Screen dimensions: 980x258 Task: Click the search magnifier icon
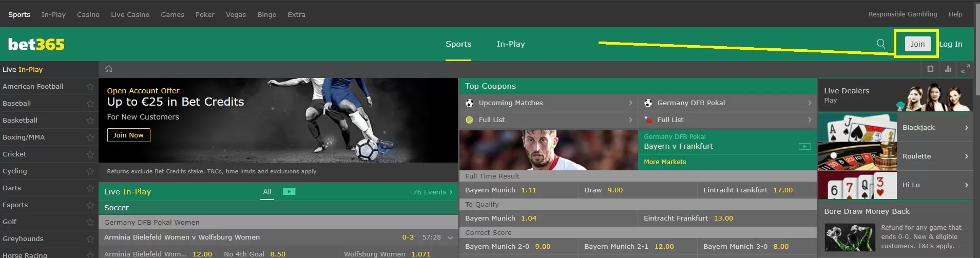tap(881, 44)
